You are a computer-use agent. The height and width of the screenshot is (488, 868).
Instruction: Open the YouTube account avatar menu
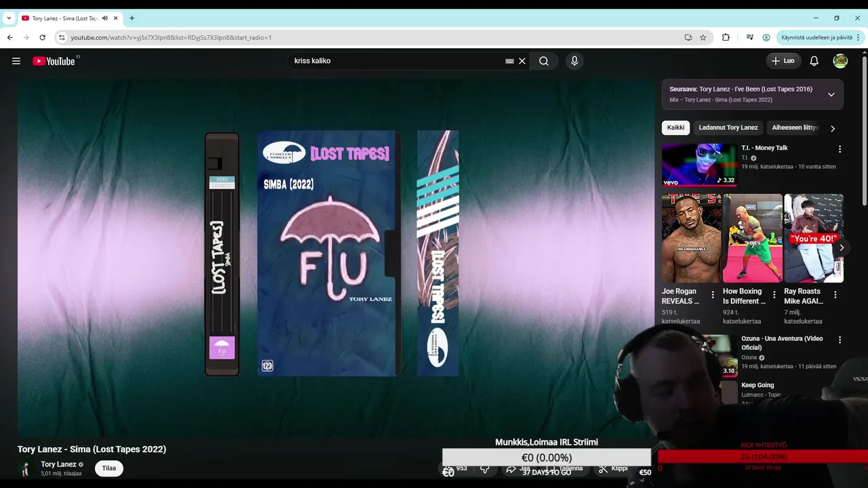click(x=840, y=61)
